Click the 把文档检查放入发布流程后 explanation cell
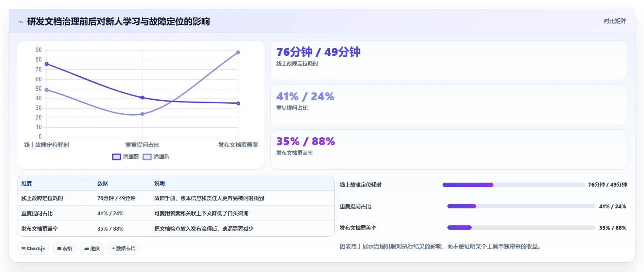This screenshot has height=272, width=644. click(204, 229)
